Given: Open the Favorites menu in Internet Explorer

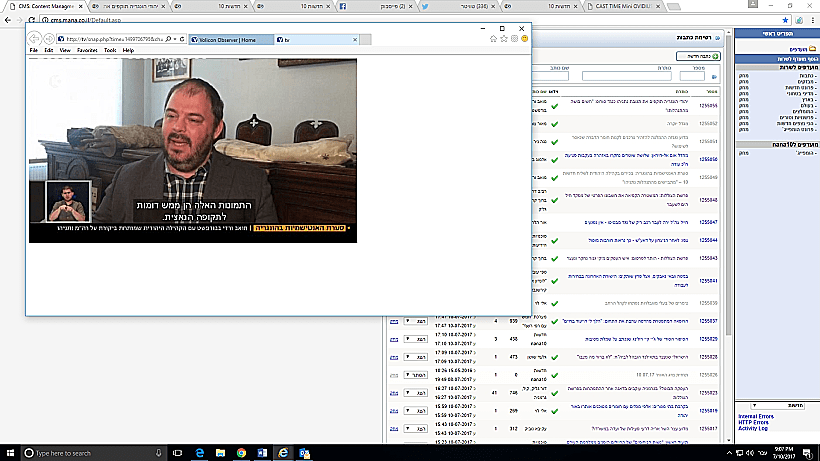Looking at the screenshot, I should pyautogui.click(x=87, y=49).
